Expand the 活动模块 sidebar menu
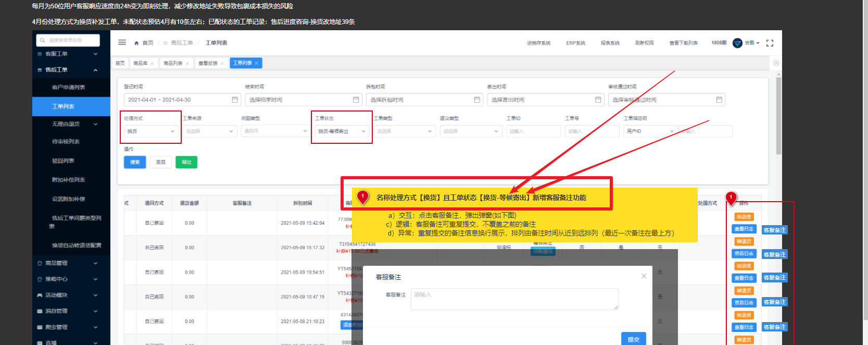 (x=95, y=295)
